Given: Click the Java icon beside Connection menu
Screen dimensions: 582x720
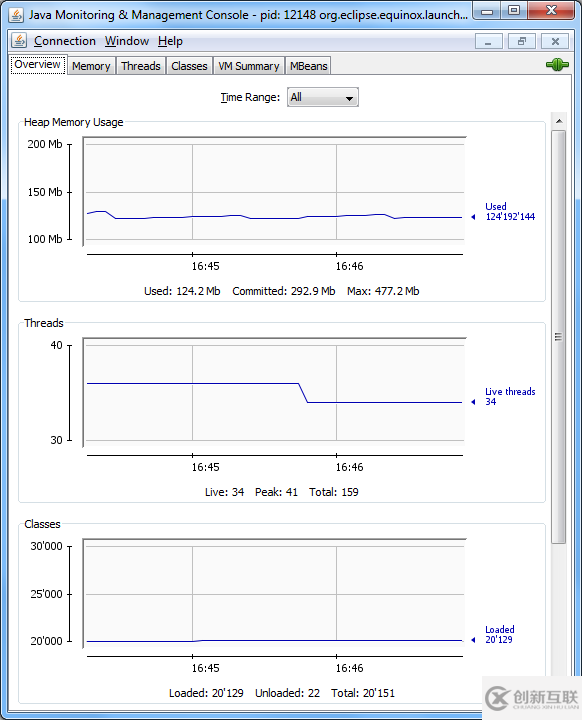Looking at the screenshot, I should 19,41.
